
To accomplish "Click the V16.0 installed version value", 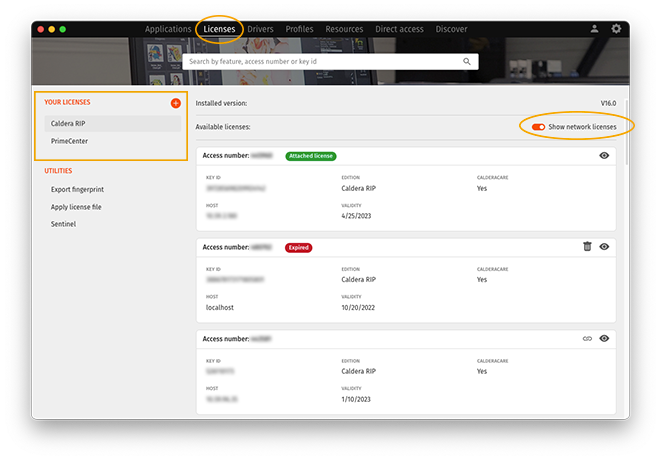I will pos(608,103).
